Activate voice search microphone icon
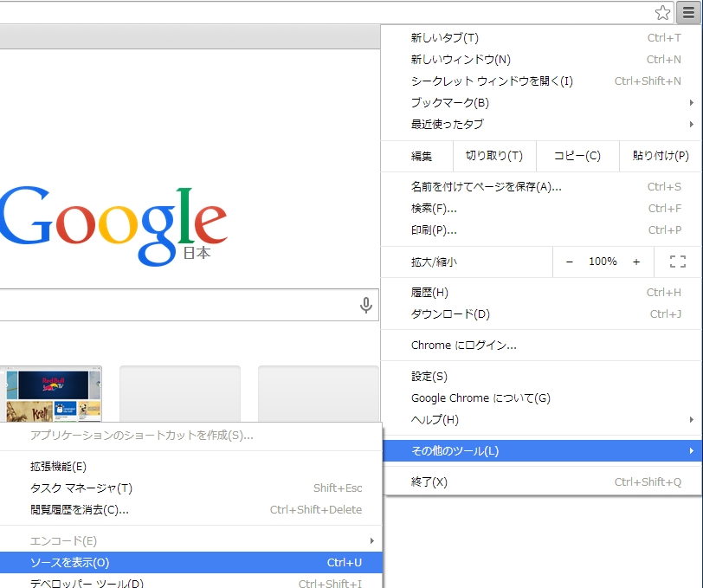The height and width of the screenshot is (588, 703). [x=366, y=305]
